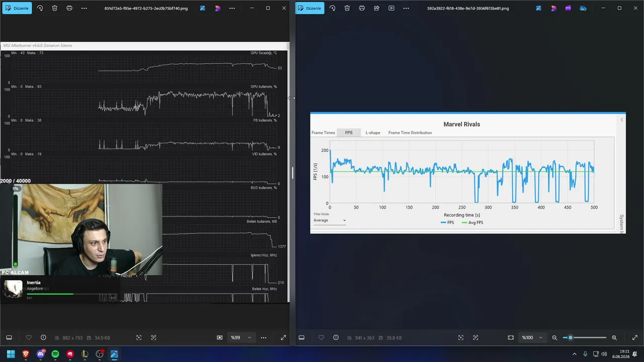Show hidden system tray icons
The width and height of the screenshot is (644, 362).
[575, 354]
